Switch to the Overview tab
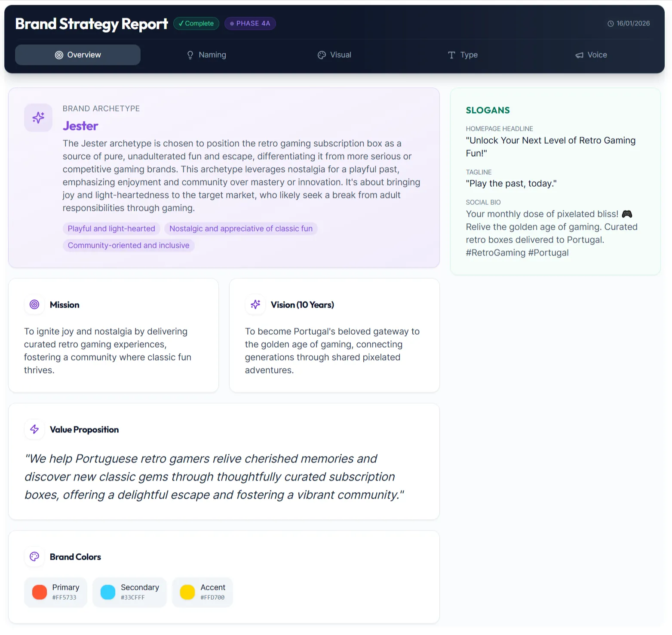 pyautogui.click(x=77, y=55)
